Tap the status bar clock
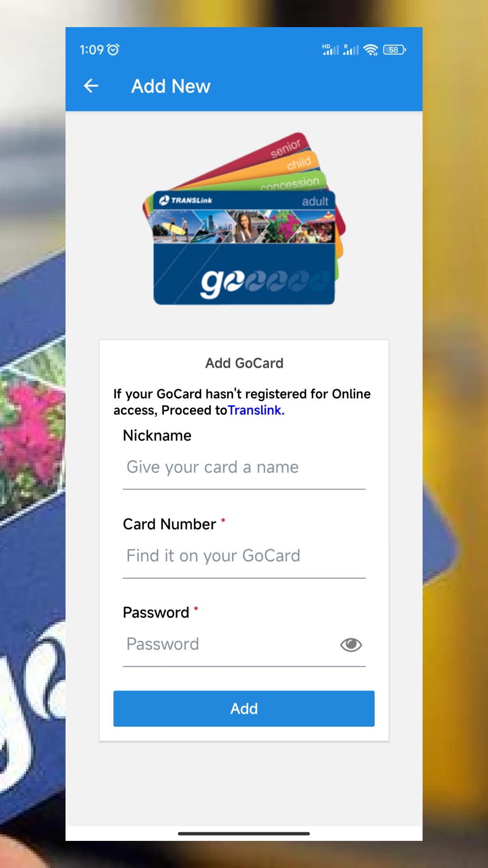Screen dimensions: 488x868 pyautogui.click(x=92, y=50)
